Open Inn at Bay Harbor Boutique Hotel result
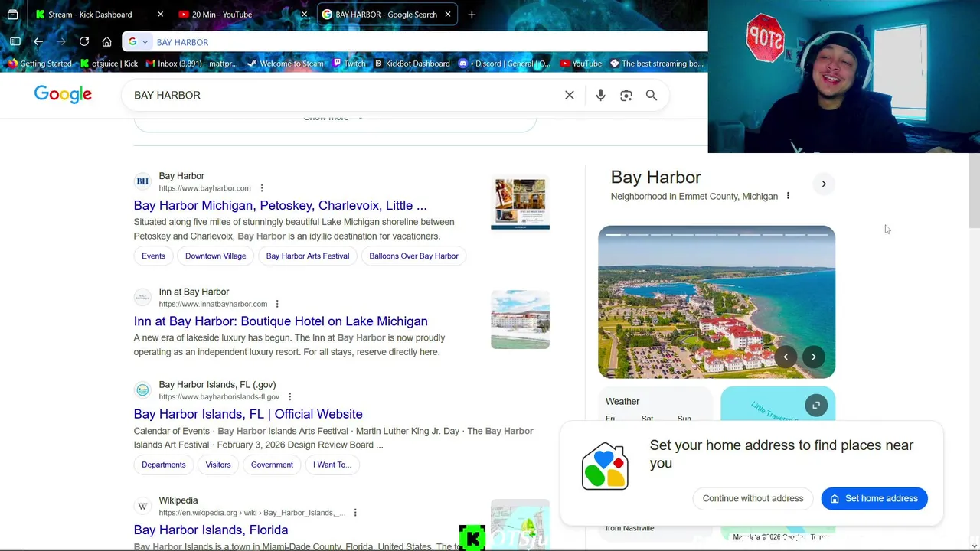This screenshot has height=551, width=980. pos(281,321)
